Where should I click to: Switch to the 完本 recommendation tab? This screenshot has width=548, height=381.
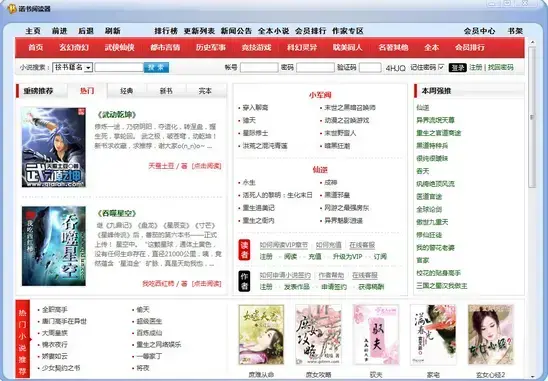(205, 91)
